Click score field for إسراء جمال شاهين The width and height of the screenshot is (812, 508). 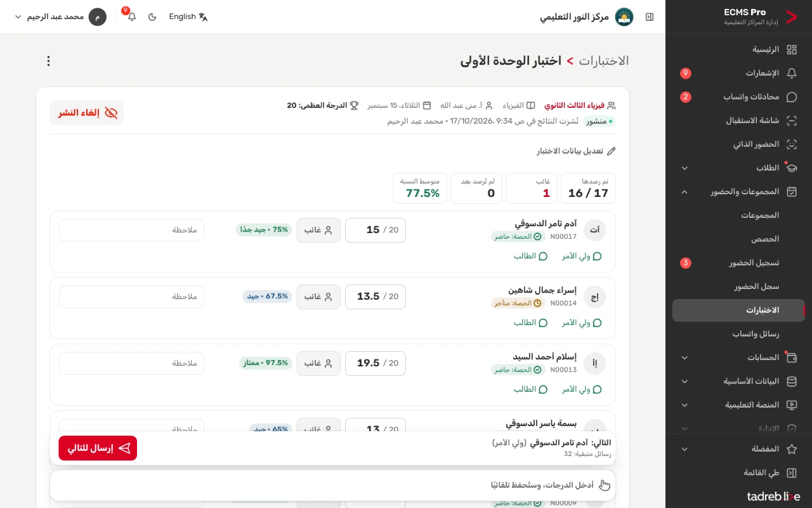(376, 297)
